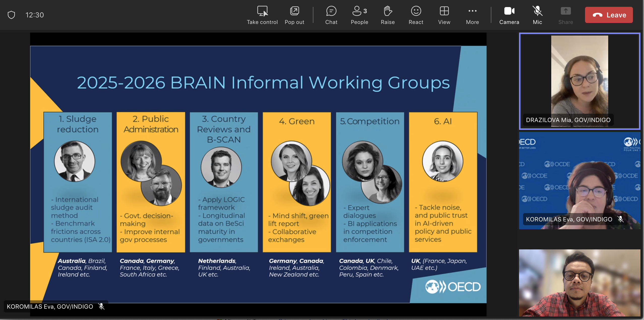This screenshot has height=320, width=644.
Task: Click muted mic icon on KOROMILAS Eva video tile
Action: (621, 219)
